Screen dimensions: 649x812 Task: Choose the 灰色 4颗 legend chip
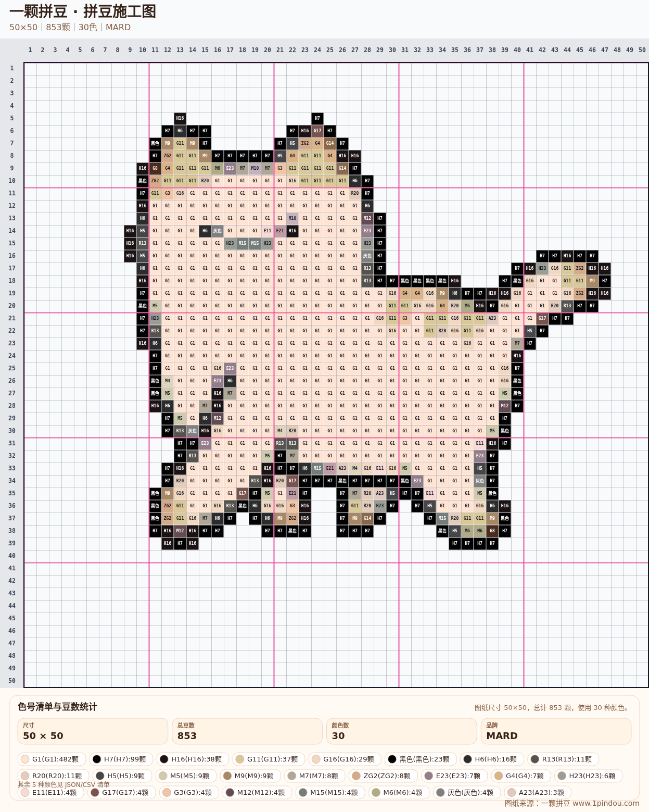click(x=467, y=792)
